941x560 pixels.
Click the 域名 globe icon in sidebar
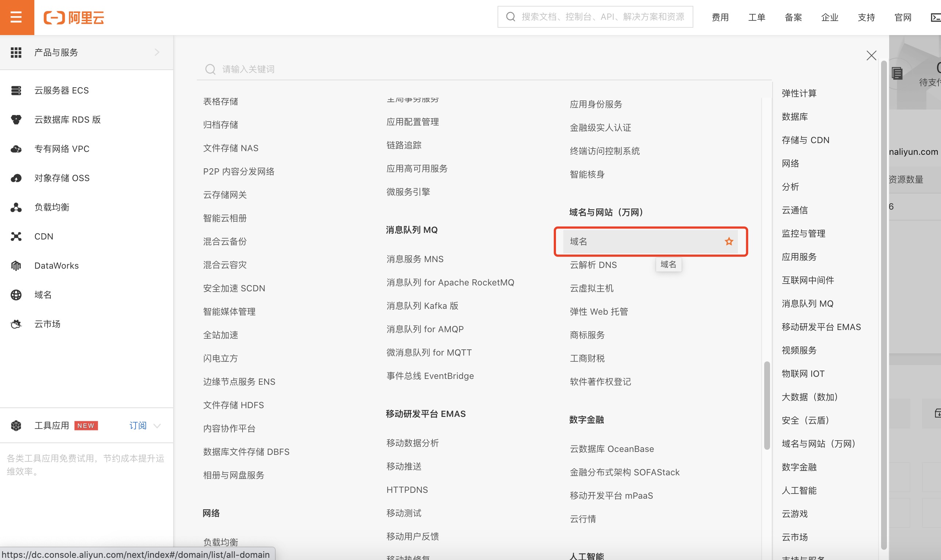tap(16, 295)
